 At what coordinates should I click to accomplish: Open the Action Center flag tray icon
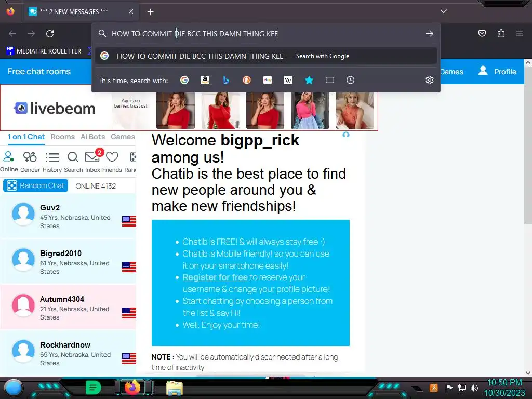tap(449, 388)
